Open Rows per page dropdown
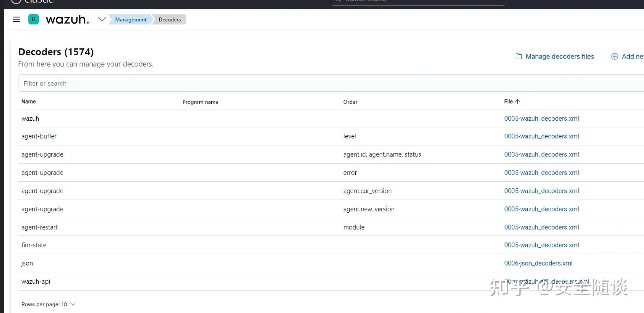 point(48,304)
